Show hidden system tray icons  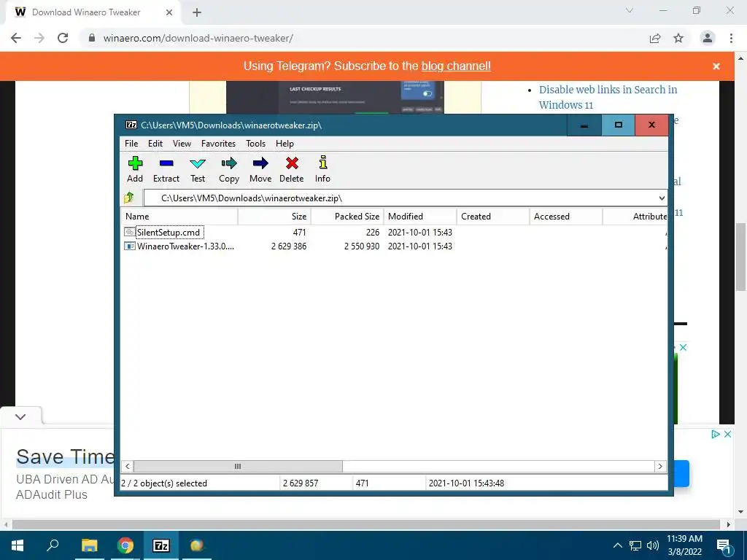(x=617, y=545)
